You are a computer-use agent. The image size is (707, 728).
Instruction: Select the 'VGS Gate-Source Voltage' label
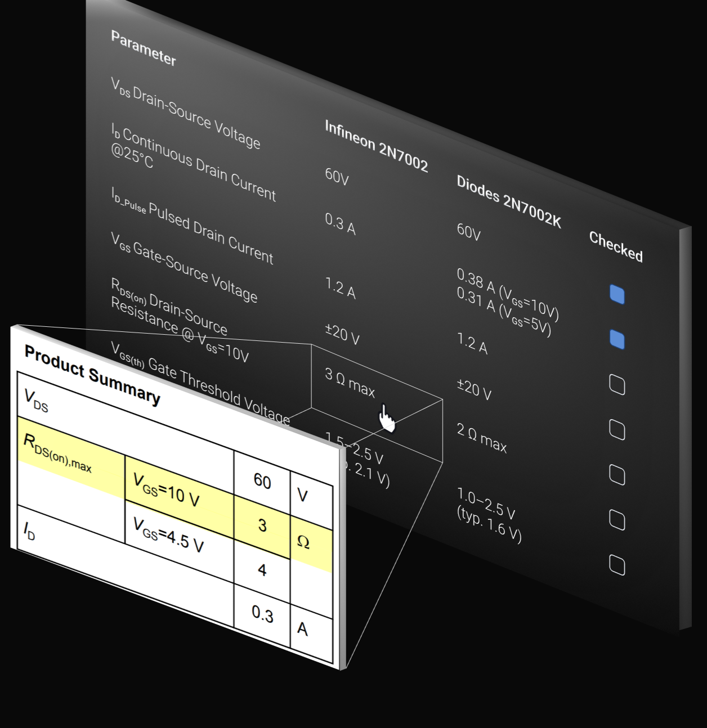tap(184, 267)
